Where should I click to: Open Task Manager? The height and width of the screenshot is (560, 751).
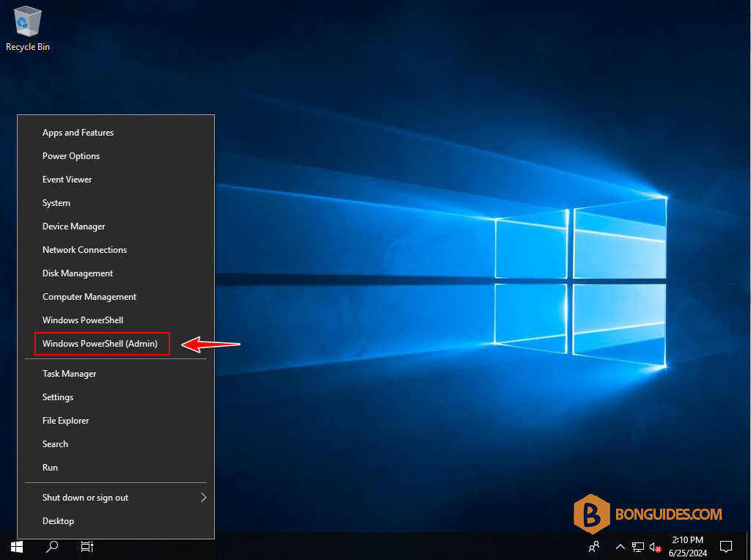[116, 374]
